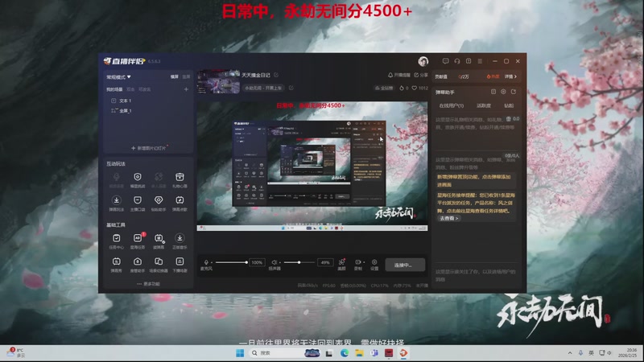This screenshot has height=362, width=644.
Task: Open the refresh icon in the 弹幕助手 header
Action: pos(514,92)
